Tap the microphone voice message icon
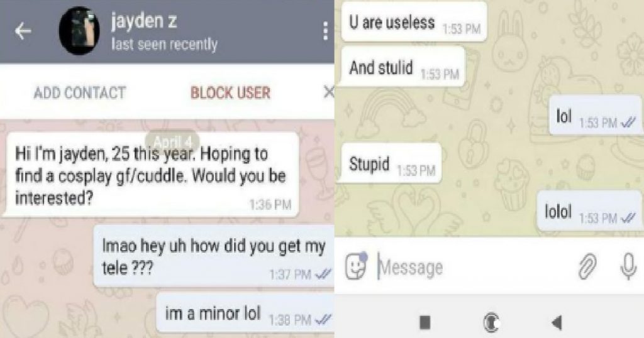Viewport: 644px width, 338px height. click(628, 266)
